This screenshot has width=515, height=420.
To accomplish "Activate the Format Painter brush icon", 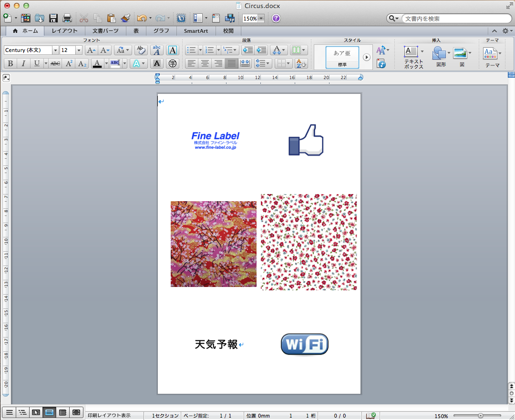I will point(125,18).
